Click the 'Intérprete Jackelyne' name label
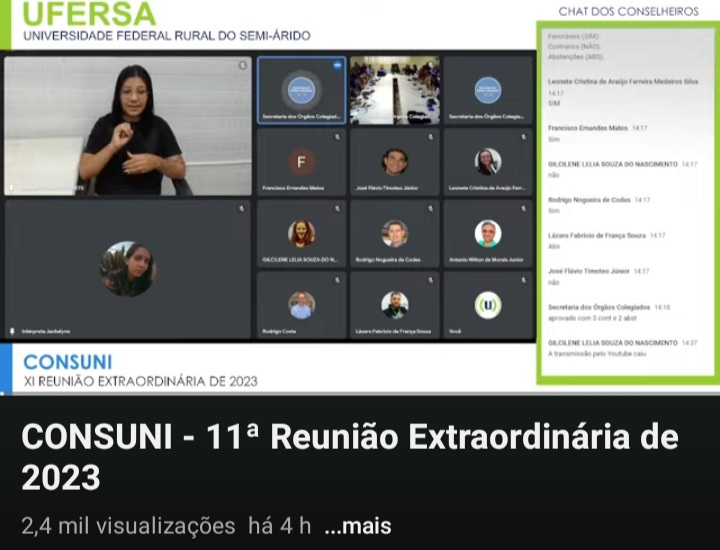The height and width of the screenshot is (550, 720). point(46,331)
